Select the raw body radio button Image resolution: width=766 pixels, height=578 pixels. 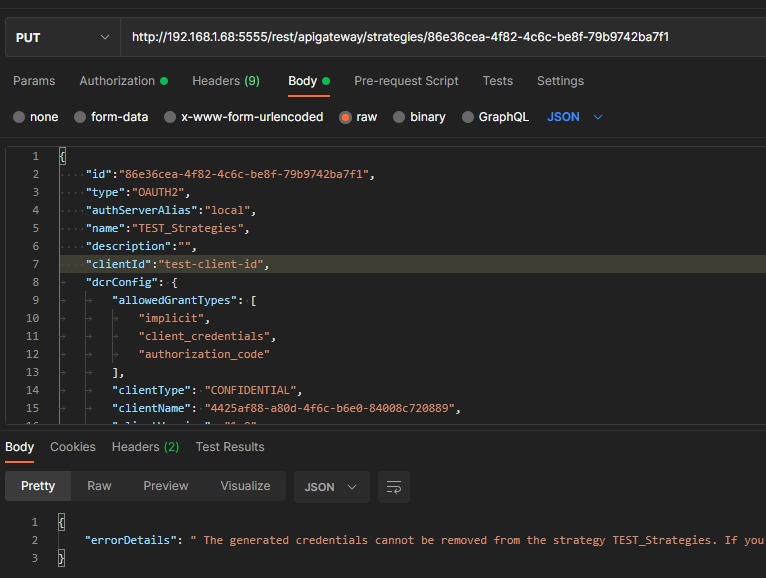click(346, 117)
